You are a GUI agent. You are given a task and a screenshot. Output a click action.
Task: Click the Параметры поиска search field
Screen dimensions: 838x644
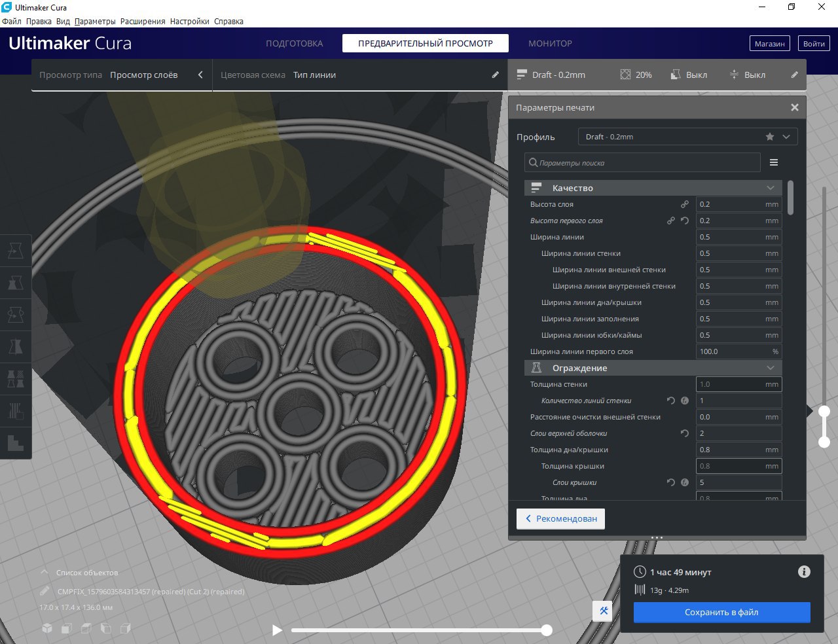642,162
